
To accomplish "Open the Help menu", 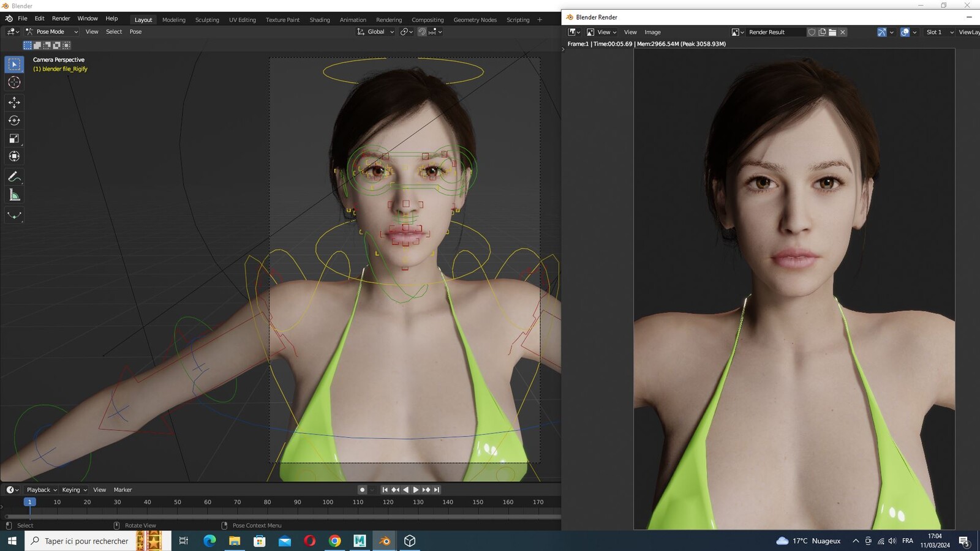I will [x=111, y=18].
